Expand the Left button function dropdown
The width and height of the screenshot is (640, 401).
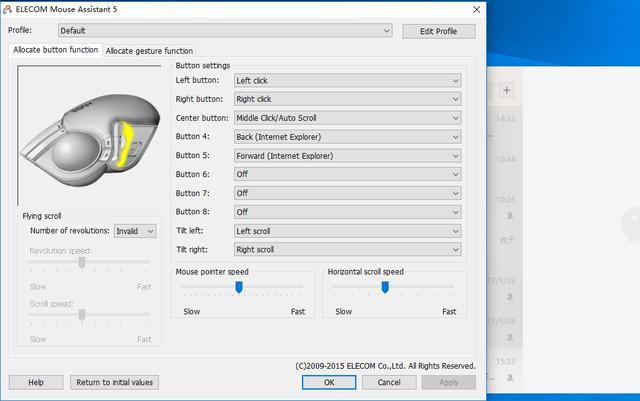[x=347, y=80]
